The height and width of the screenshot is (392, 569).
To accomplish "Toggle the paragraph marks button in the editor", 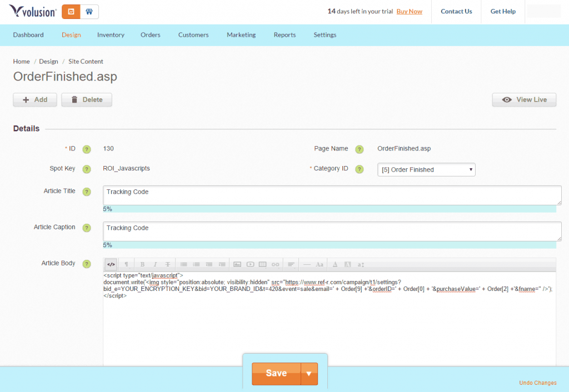I will pyautogui.click(x=126, y=265).
